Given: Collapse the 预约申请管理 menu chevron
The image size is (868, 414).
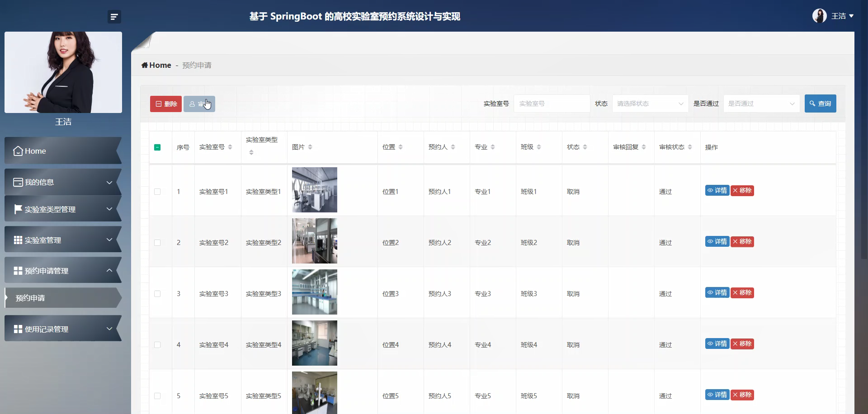Looking at the screenshot, I should [109, 270].
